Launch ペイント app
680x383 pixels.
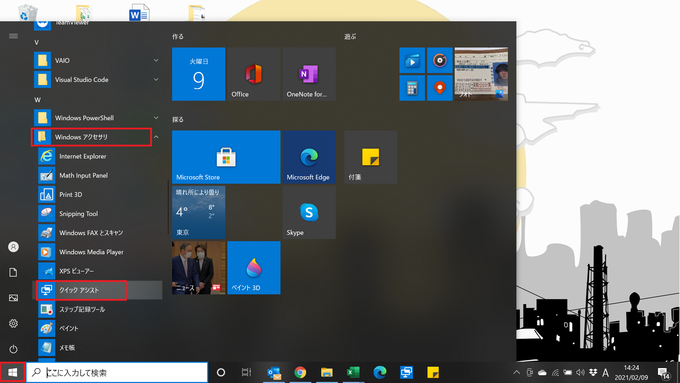(x=98, y=328)
